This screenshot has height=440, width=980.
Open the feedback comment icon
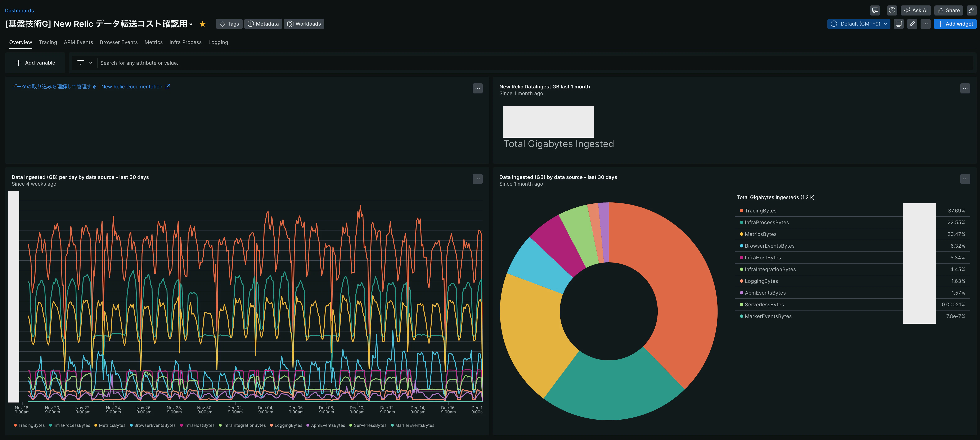click(x=875, y=10)
